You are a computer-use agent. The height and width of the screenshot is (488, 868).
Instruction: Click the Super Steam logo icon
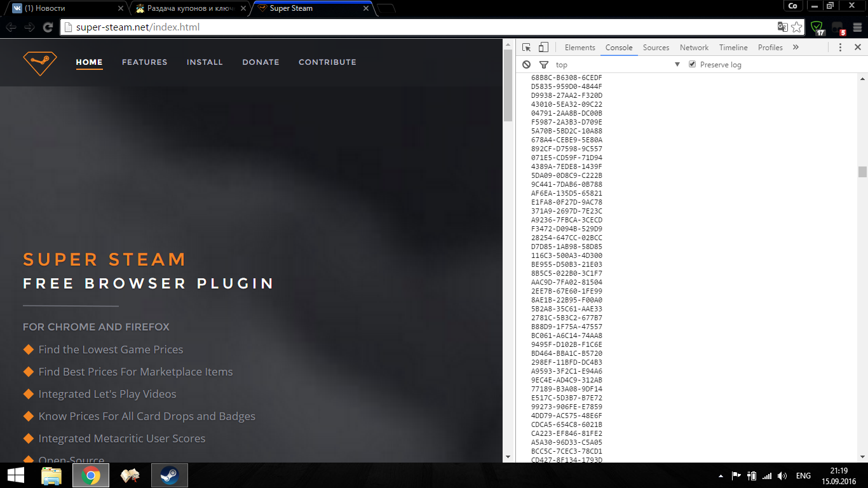point(40,63)
